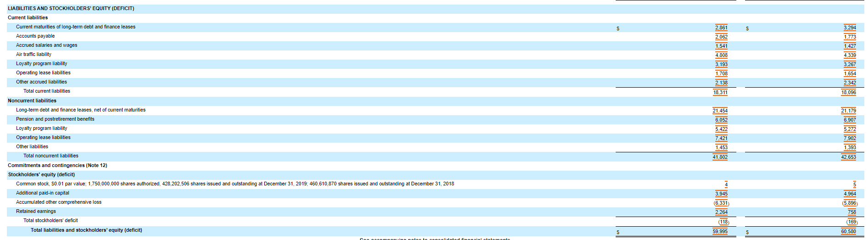Click the noncurrent Loyalty value 5,422
This screenshot has height=240, width=868.
[721, 129]
